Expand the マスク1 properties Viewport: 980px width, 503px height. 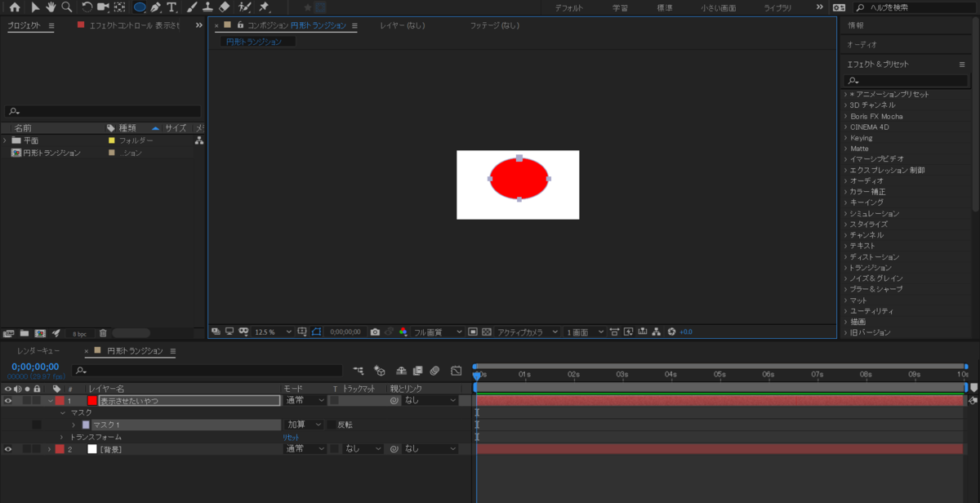tap(73, 425)
